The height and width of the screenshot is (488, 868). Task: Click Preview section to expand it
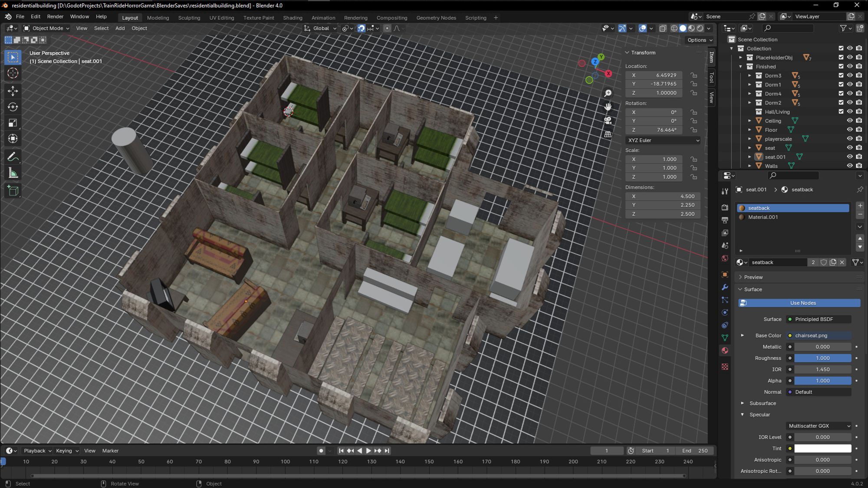[x=753, y=276]
